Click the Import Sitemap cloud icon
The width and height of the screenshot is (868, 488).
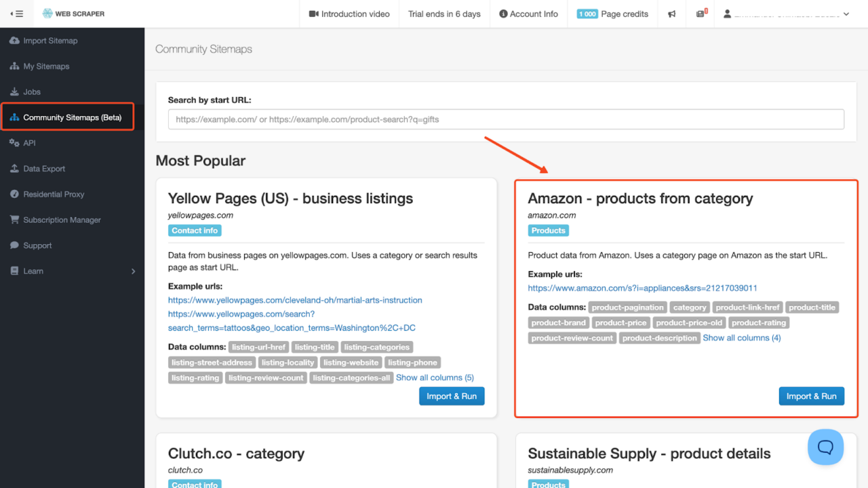[14, 41]
